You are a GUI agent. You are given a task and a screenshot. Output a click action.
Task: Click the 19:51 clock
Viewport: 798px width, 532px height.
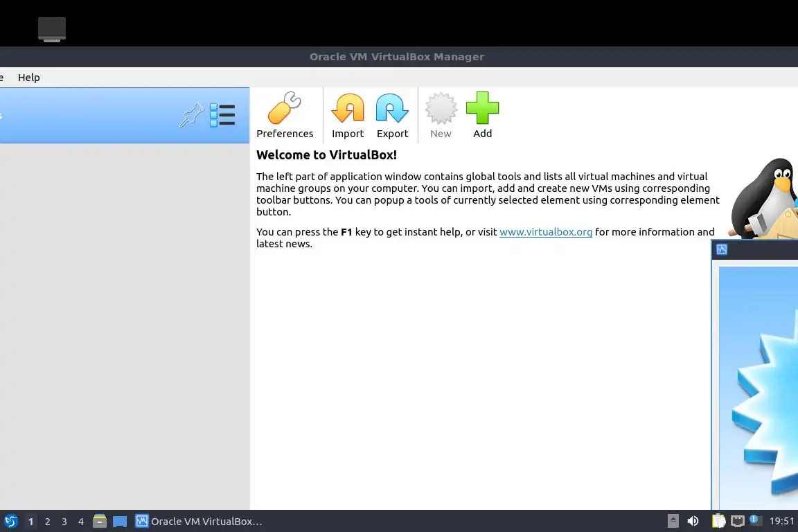[x=781, y=521]
